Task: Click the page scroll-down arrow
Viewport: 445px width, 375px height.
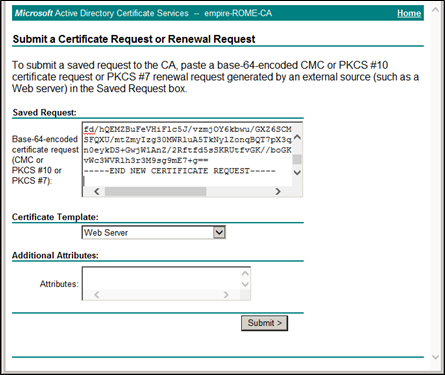Action: click(x=435, y=357)
